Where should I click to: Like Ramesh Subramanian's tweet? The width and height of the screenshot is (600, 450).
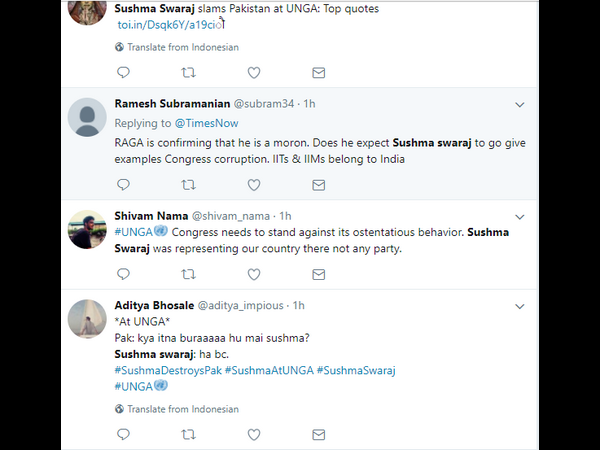pos(254,184)
